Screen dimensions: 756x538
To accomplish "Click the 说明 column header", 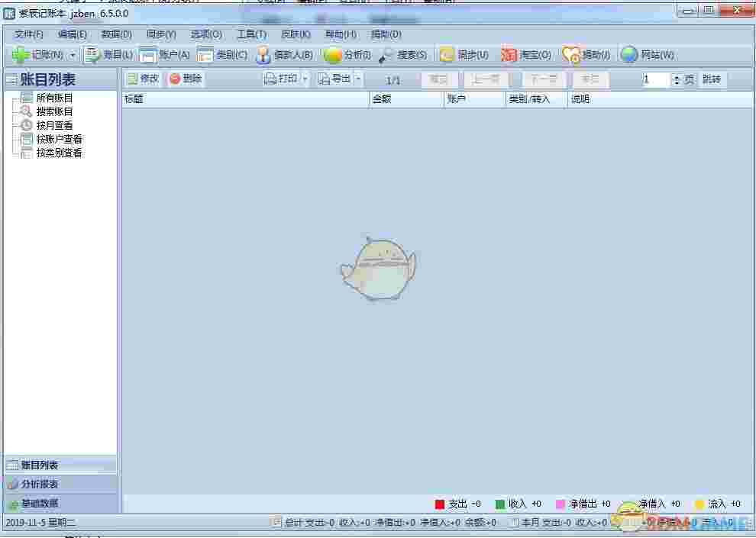I will pos(661,99).
